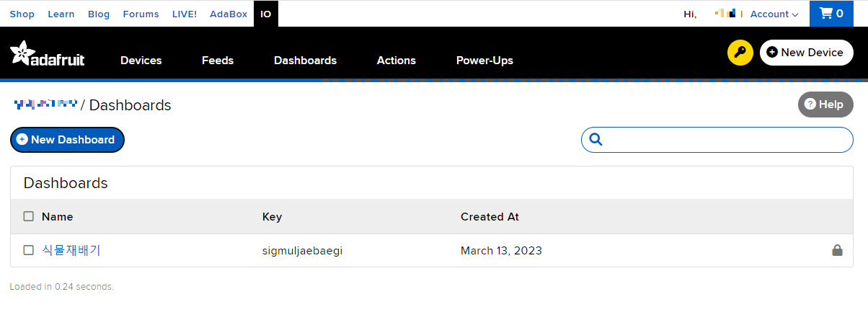The image size is (868, 320).
Task: Open the Feeds menu
Action: (218, 61)
